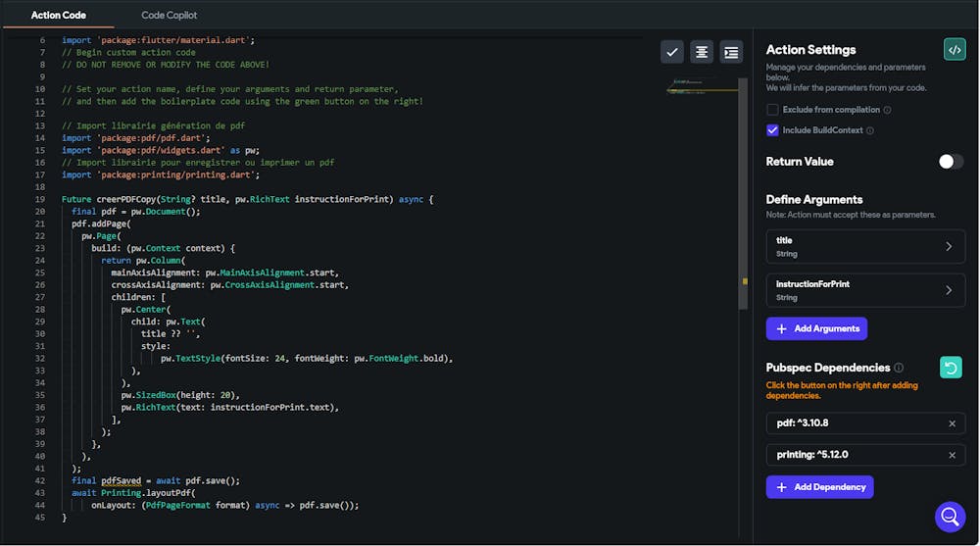The width and height of the screenshot is (980, 546).
Task: Click the green boilerplate code icon
Action: 954,50
